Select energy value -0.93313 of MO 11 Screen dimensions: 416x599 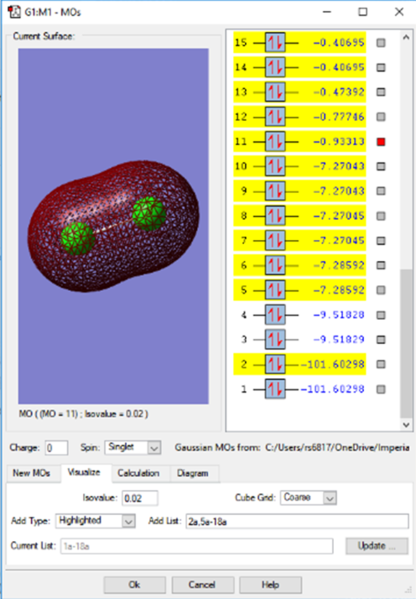[339, 142]
